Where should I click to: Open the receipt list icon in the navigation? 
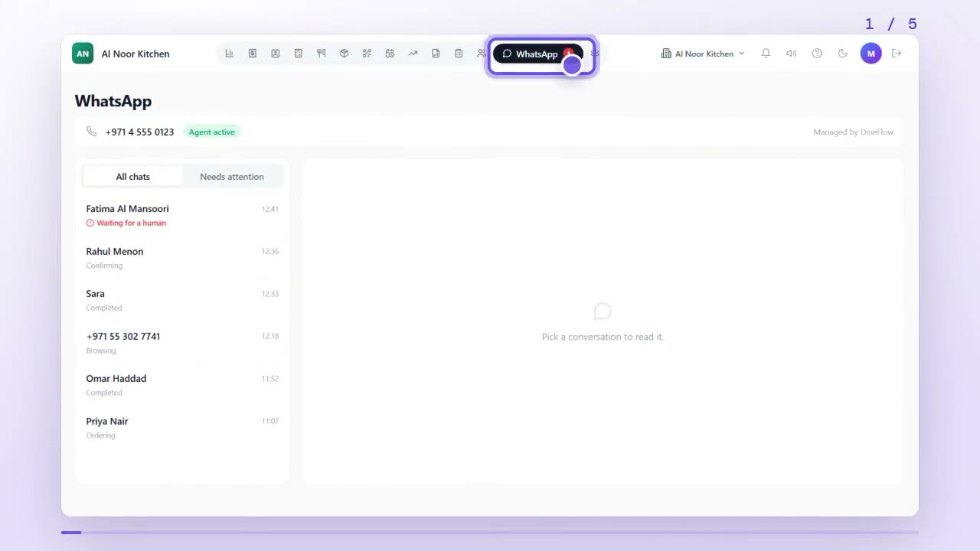click(x=298, y=54)
